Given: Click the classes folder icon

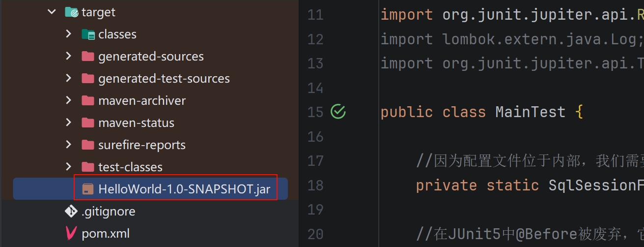Looking at the screenshot, I should pyautogui.click(x=88, y=34).
